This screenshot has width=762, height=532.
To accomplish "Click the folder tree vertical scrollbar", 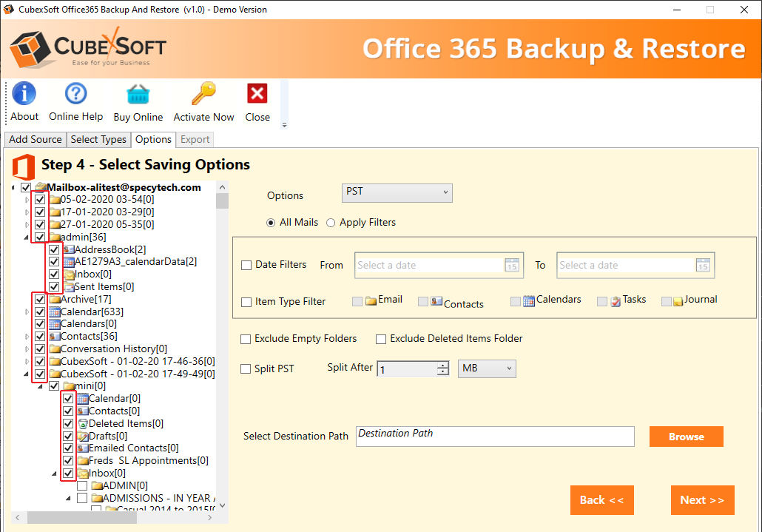I will click(x=223, y=333).
